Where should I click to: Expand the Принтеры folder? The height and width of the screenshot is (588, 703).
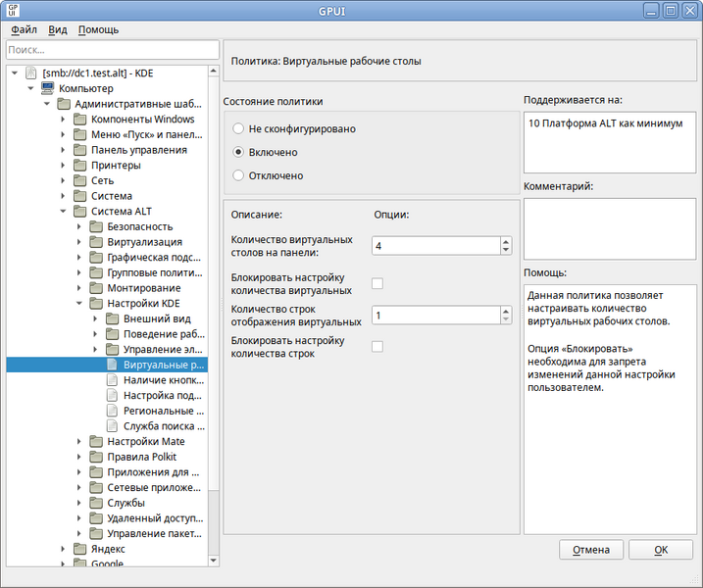63,165
